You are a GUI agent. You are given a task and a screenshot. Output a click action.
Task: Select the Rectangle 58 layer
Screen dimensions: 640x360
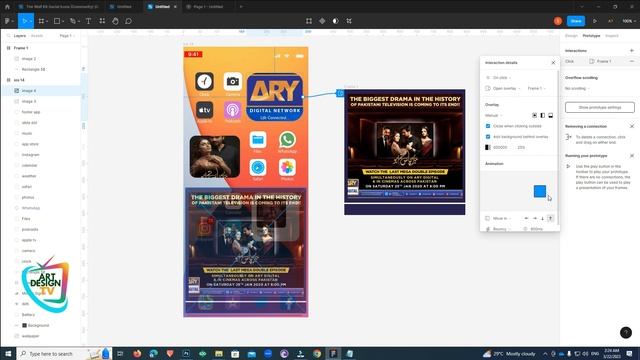41,69
